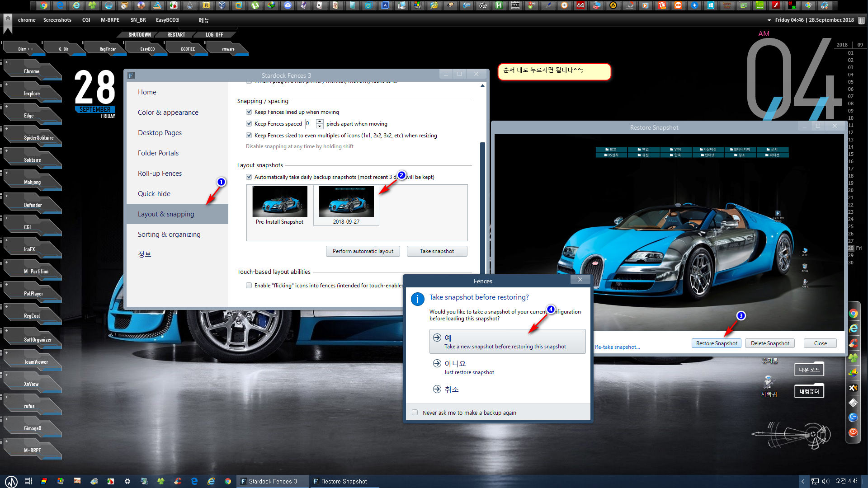Image resolution: width=868 pixels, height=488 pixels.
Task: Open the VirtualBox cube icon in top bar
Action: [x=222, y=5]
